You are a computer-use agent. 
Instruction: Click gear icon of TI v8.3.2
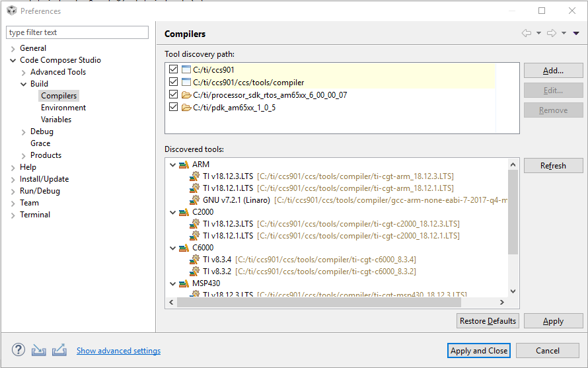pyautogui.click(x=195, y=272)
